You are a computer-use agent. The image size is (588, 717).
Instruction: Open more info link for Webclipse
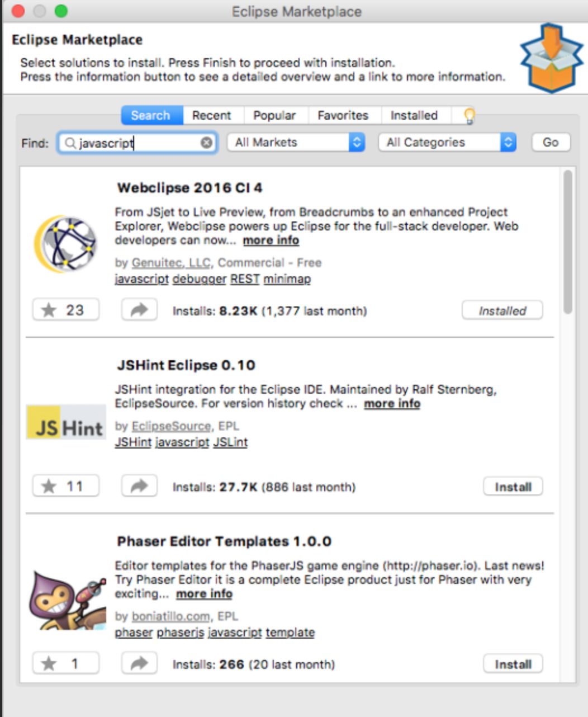pos(271,240)
